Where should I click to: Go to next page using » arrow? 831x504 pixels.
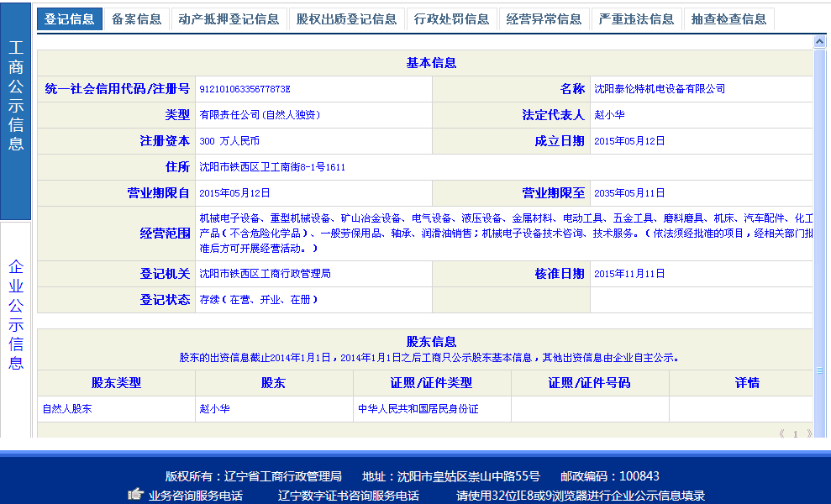point(809,433)
